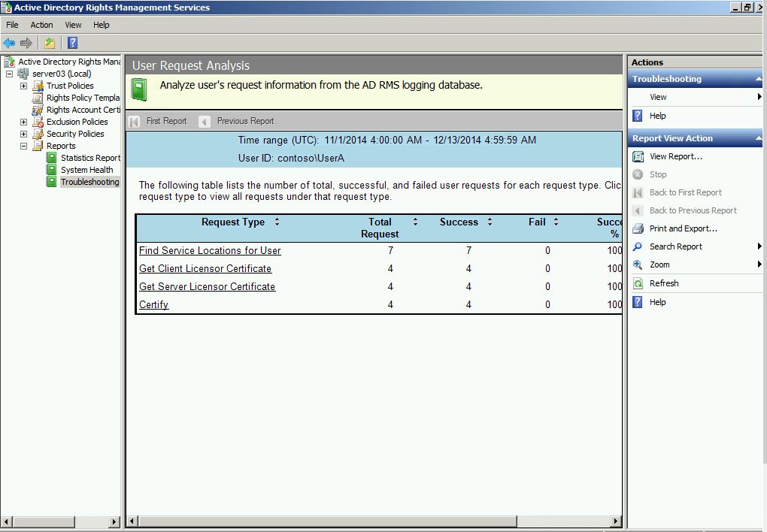Click the System Health green icon

[x=51, y=170]
